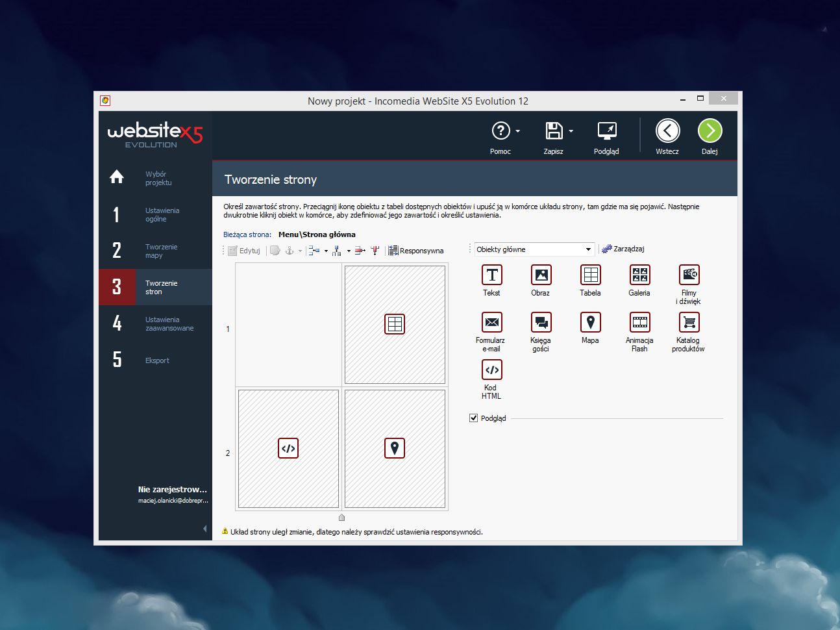Expand the Pomoc help dropdown arrow
This screenshot has width=840, height=630.
pyautogui.click(x=518, y=131)
